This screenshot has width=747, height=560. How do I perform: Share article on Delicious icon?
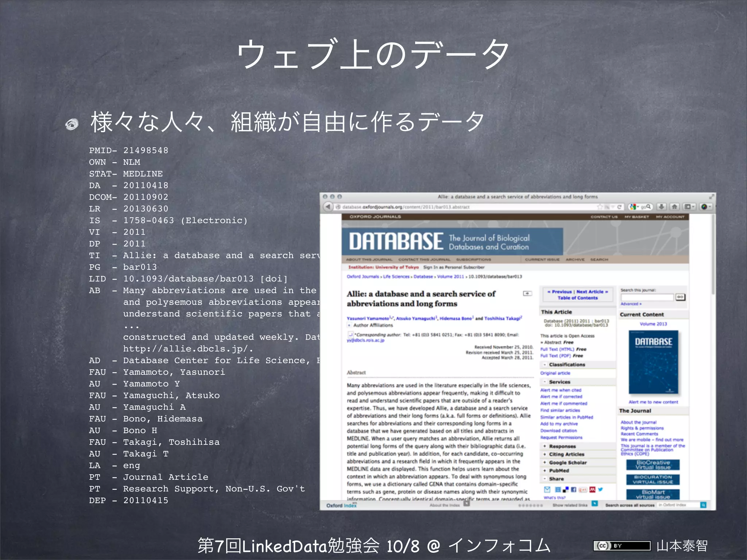coord(566,489)
